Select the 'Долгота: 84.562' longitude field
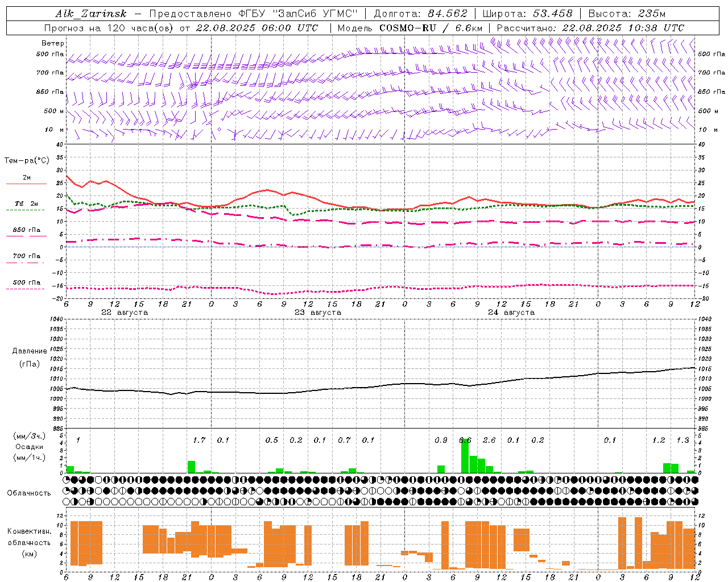Image resolution: width=728 pixels, height=582 pixels. click(420, 14)
